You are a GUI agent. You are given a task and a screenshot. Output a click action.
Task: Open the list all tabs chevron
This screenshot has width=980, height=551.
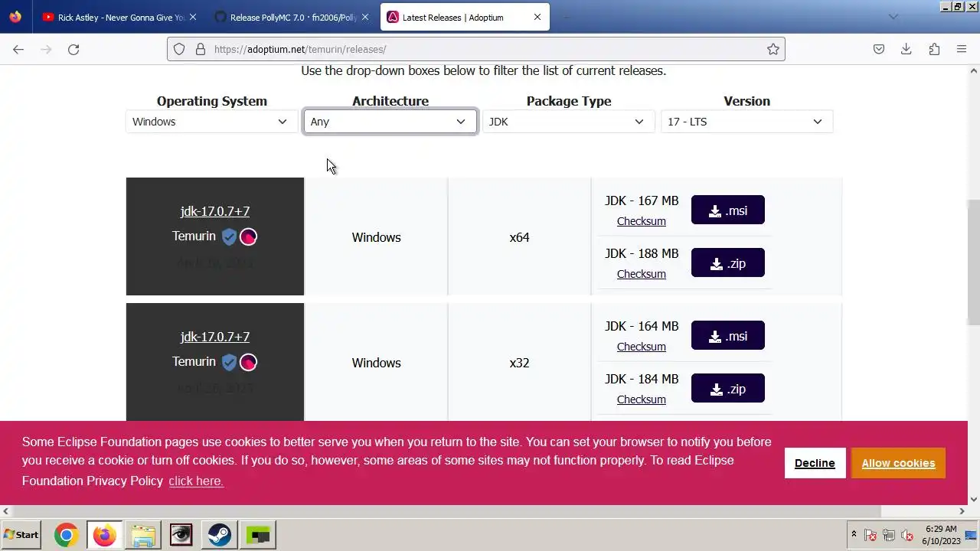click(893, 17)
